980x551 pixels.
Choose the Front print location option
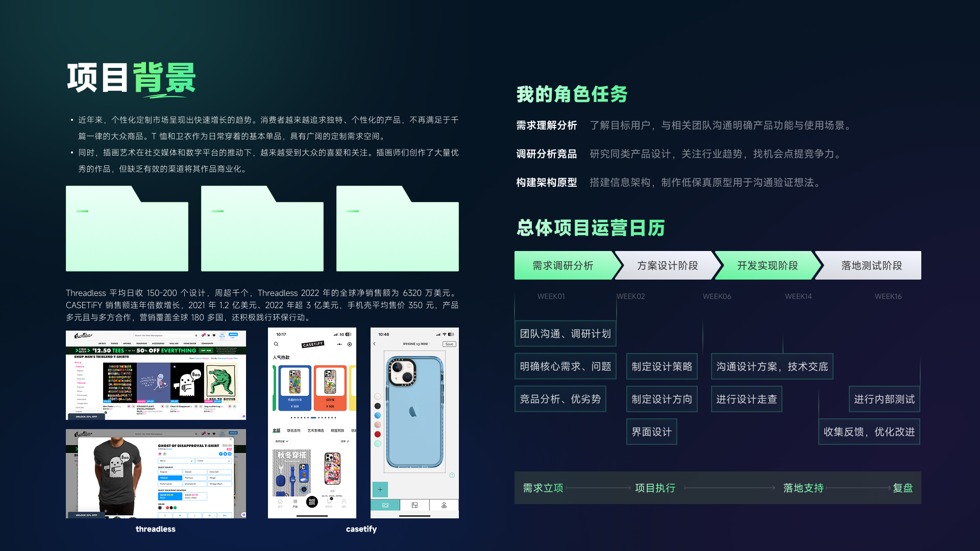point(170,496)
